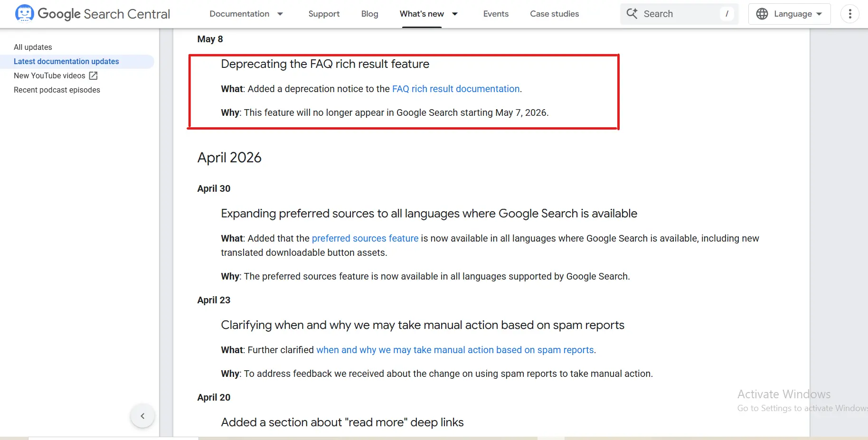Open the three-dot more options menu
This screenshot has height=440, width=868.
click(x=850, y=14)
